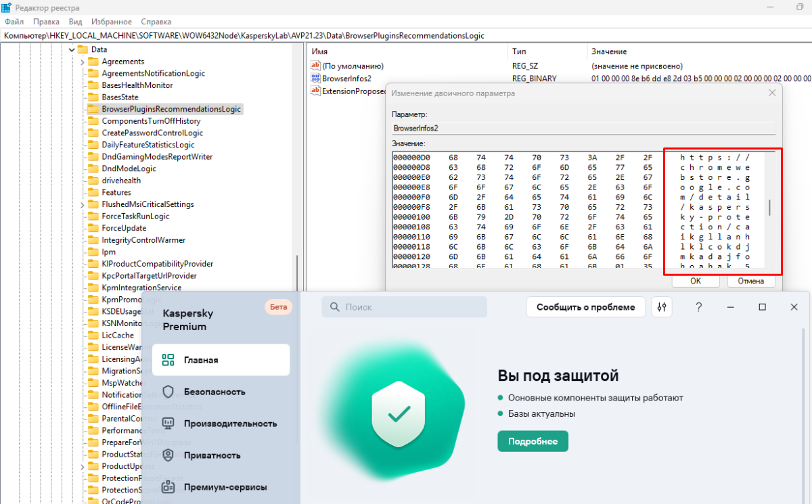Click the folder icon of ForceUpdate key
This screenshot has height=504, width=812.
tap(93, 228)
